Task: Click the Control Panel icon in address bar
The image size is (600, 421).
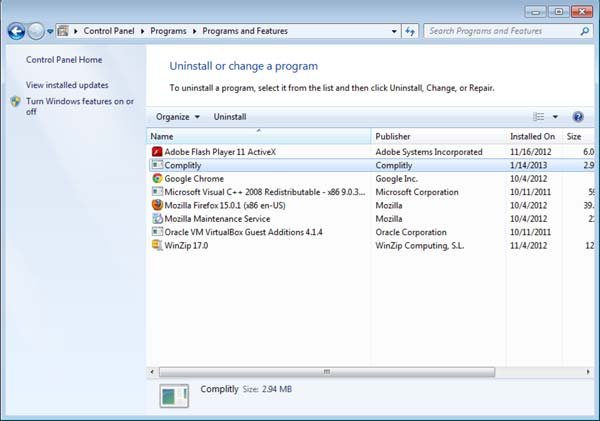Action: point(63,31)
